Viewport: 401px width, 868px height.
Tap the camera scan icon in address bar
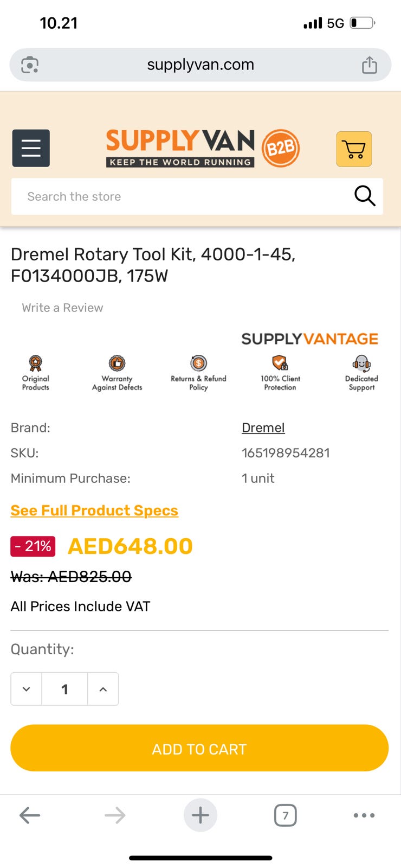(30, 65)
